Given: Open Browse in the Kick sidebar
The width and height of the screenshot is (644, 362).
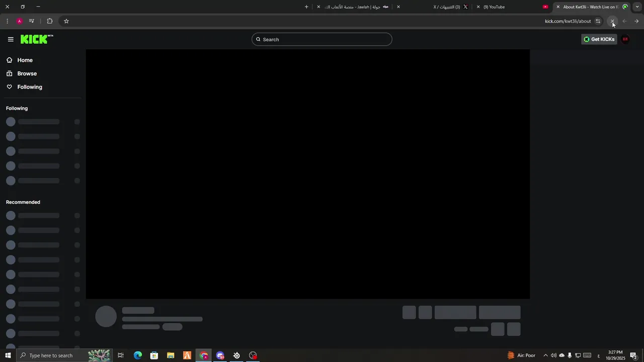Looking at the screenshot, I should [27, 73].
